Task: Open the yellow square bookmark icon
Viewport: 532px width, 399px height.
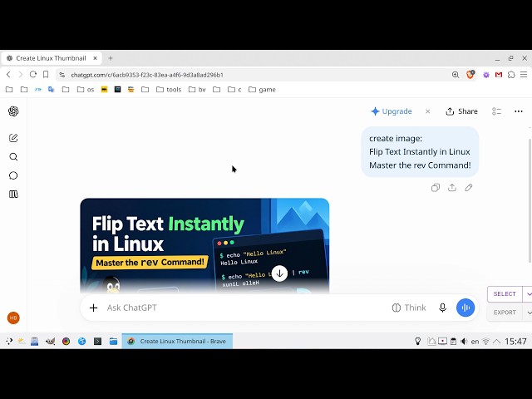Action: click(104, 90)
